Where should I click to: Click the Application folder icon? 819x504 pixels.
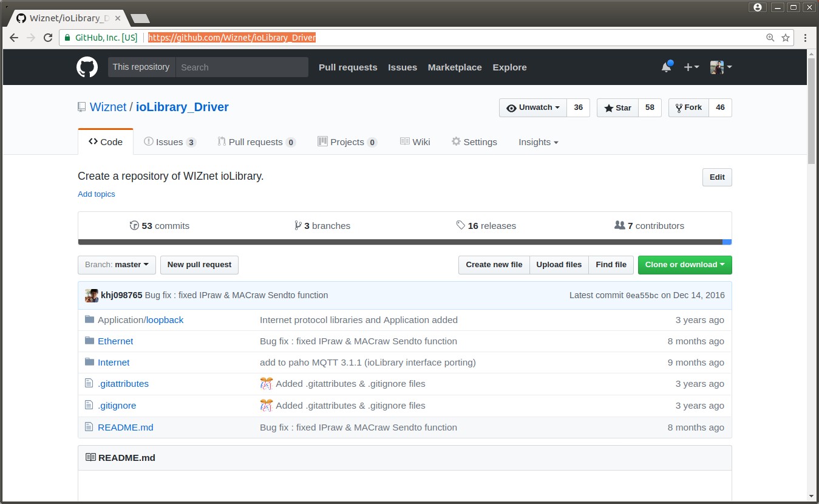pos(89,319)
